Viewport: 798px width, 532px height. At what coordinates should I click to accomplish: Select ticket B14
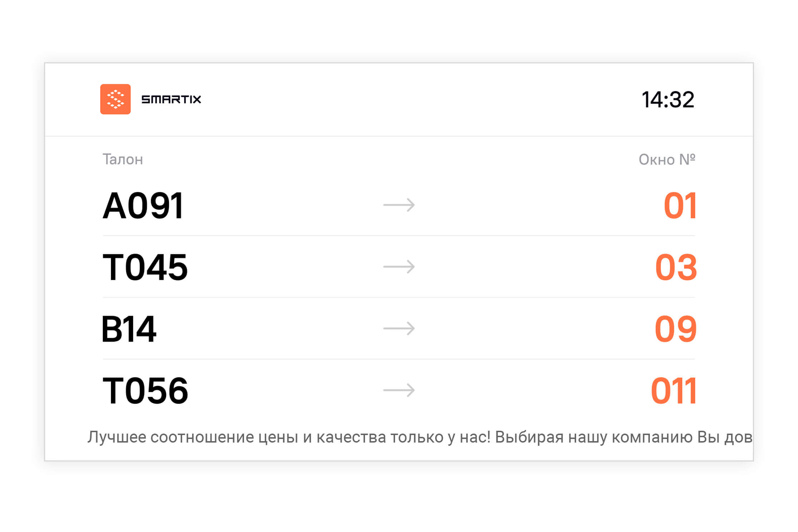pyautogui.click(x=129, y=329)
